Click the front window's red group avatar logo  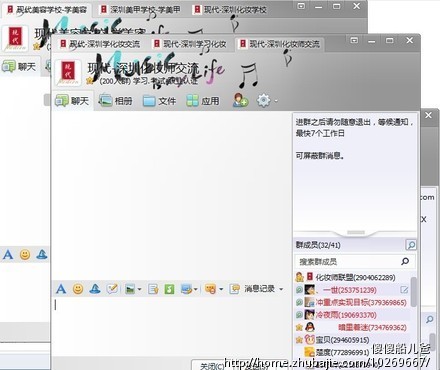pyautogui.click(x=68, y=73)
